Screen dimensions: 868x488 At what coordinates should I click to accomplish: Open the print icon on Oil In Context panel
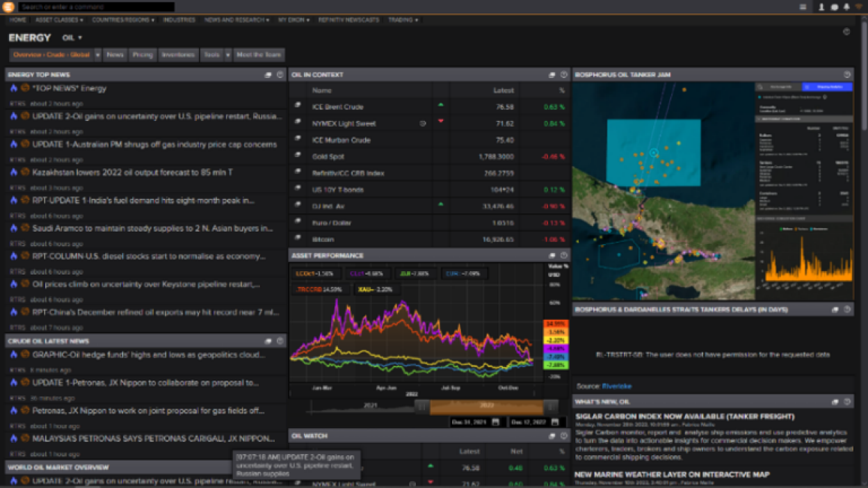point(552,74)
